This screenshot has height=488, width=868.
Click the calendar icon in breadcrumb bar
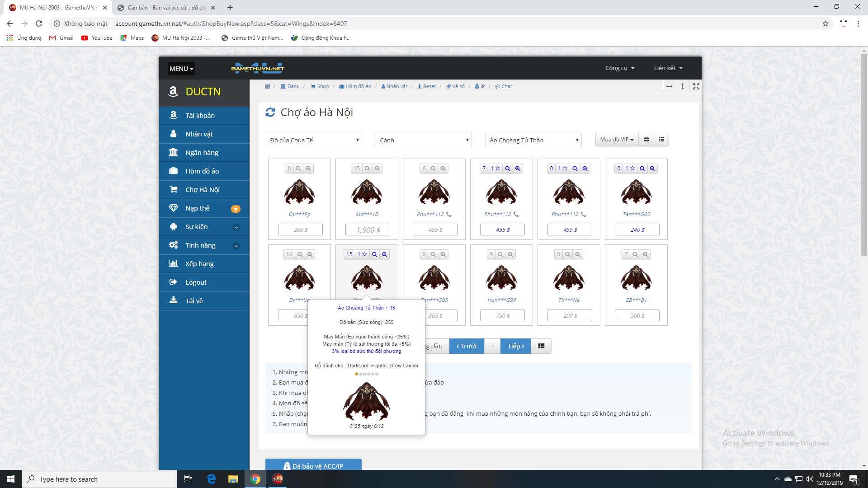(268, 86)
